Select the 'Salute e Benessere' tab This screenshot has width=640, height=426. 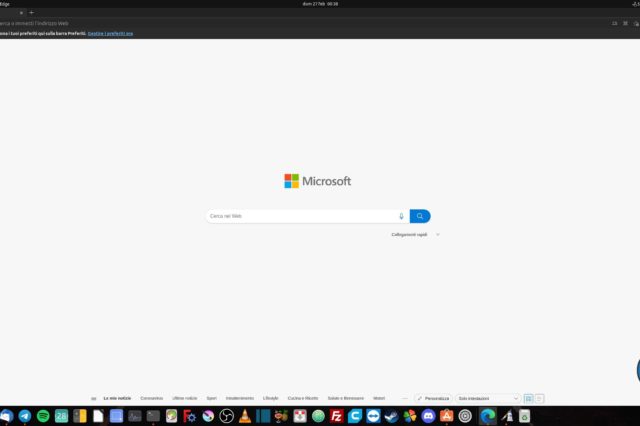point(345,398)
